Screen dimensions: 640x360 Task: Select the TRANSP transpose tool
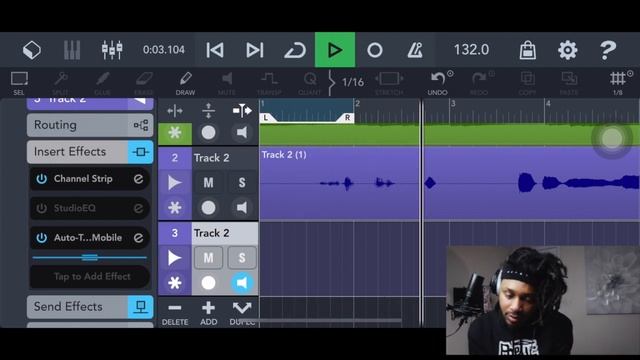(269, 83)
